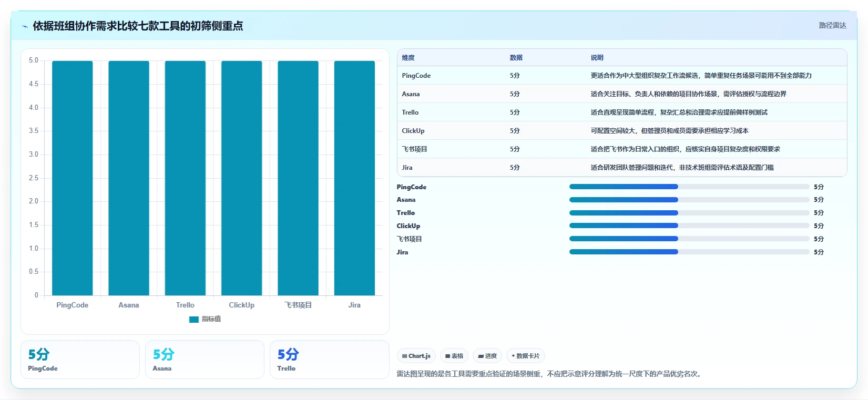Click the description starting 更适合作为中大型组织
This screenshot has width=868, height=400.
point(701,76)
